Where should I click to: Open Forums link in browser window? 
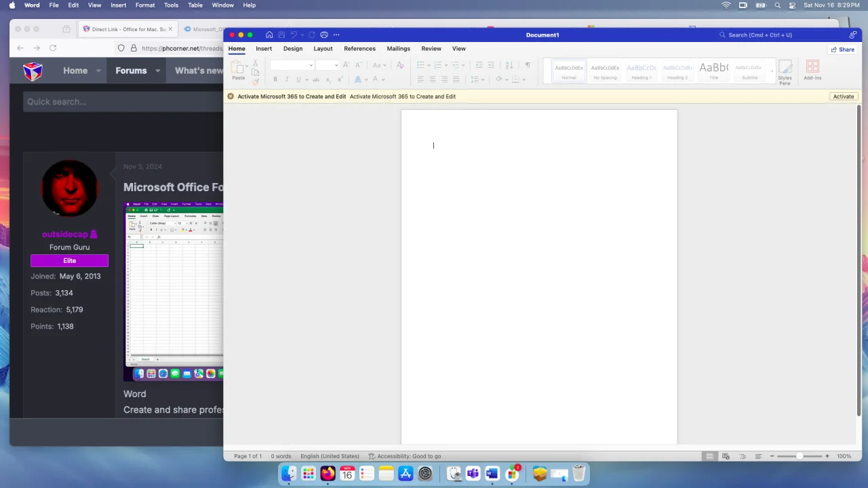coord(131,70)
